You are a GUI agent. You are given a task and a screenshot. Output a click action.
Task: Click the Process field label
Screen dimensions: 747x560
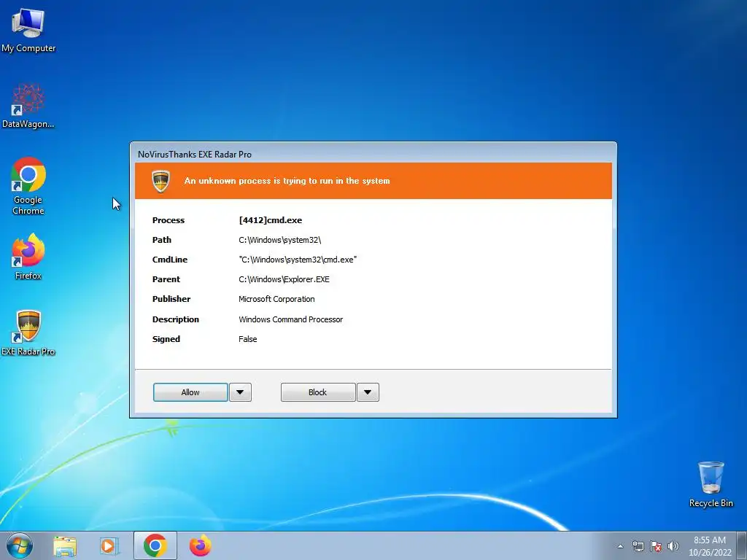tap(169, 220)
